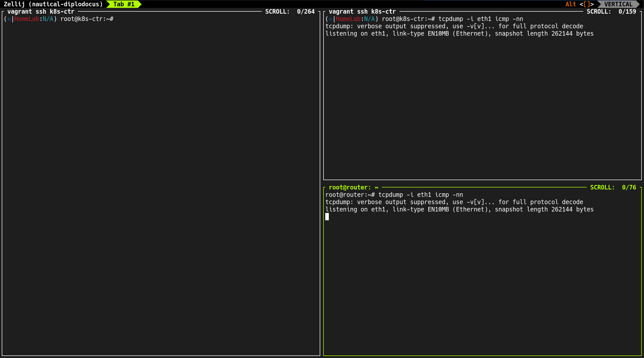Viewport: 644px width, 358px height.
Task: Click the block cursor in the router pane
Action: pos(327,217)
